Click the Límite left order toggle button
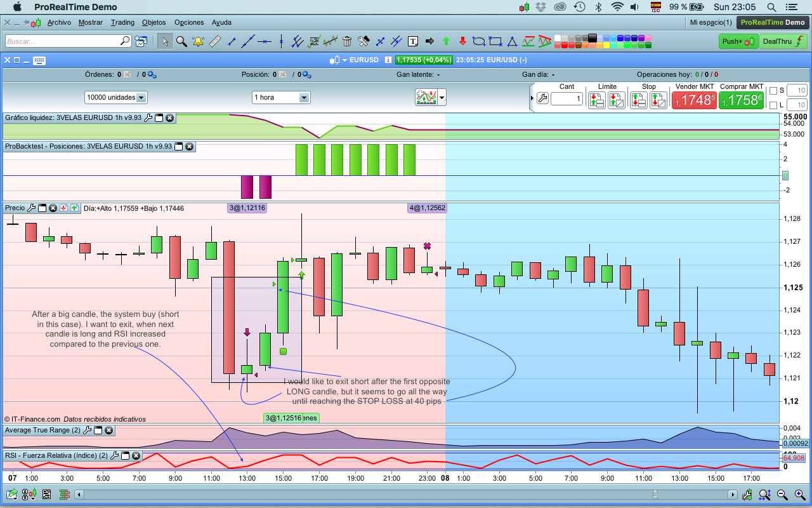The width and height of the screenshot is (812, 508). tap(596, 100)
